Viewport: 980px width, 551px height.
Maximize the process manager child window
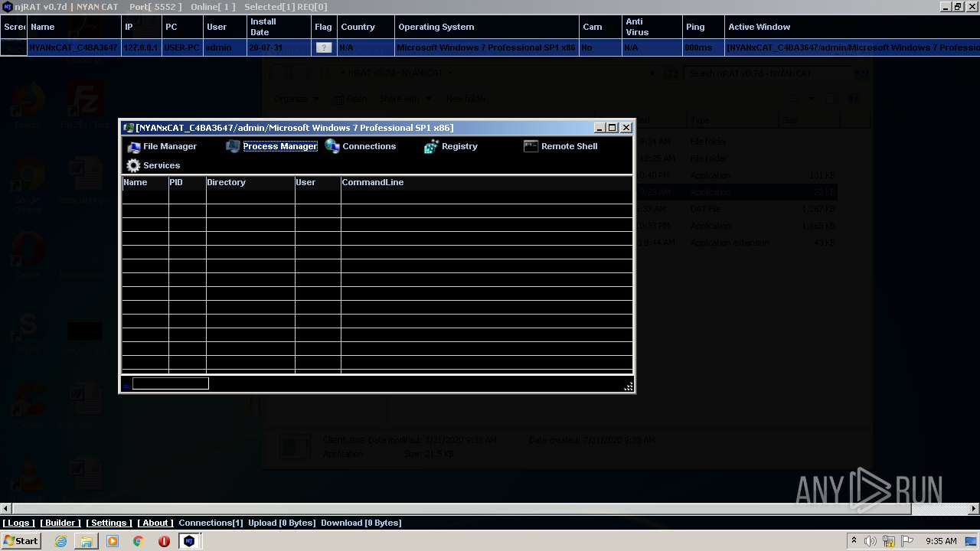pyautogui.click(x=612, y=128)
